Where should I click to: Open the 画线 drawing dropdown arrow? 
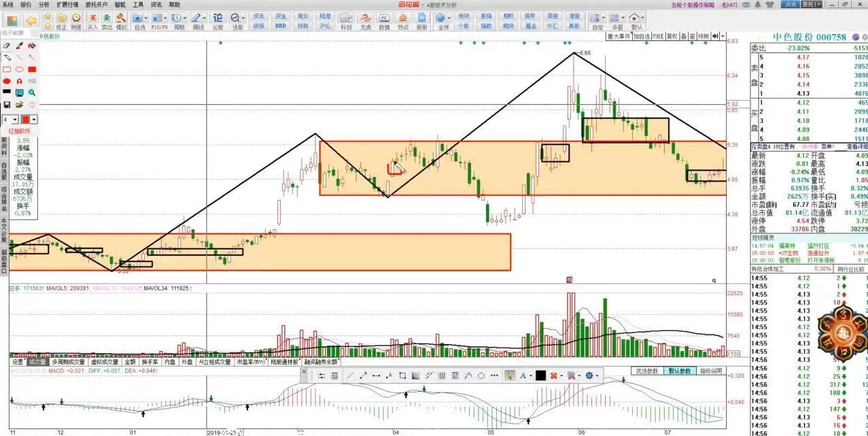(x=205, y=18)
